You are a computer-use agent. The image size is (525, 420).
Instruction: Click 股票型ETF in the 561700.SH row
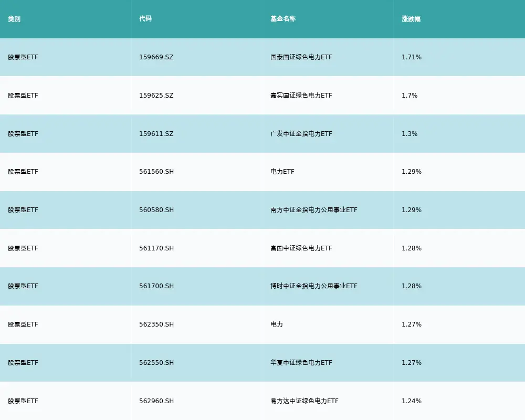23,286
